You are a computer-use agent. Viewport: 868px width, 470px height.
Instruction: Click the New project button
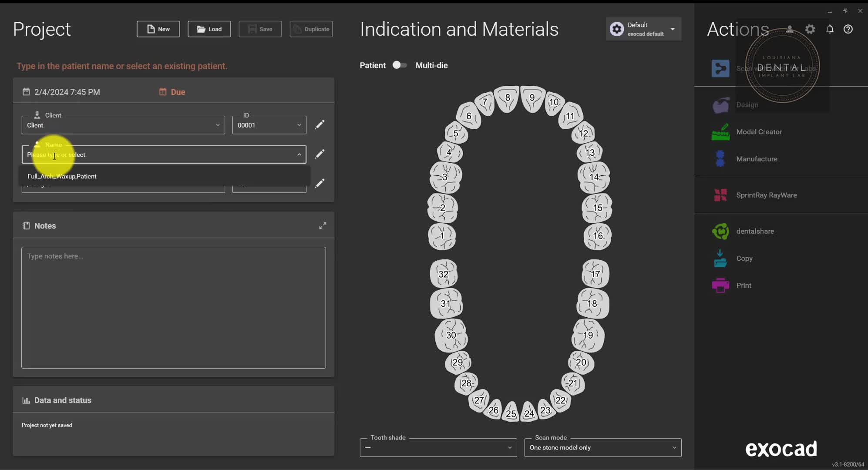(158, 29)
